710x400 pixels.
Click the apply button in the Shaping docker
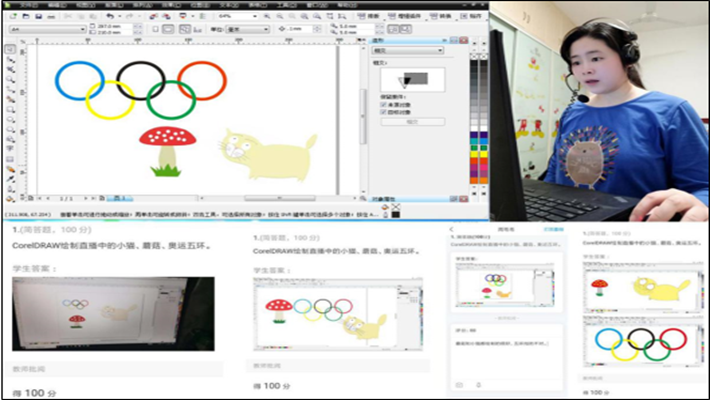(412, 122)
